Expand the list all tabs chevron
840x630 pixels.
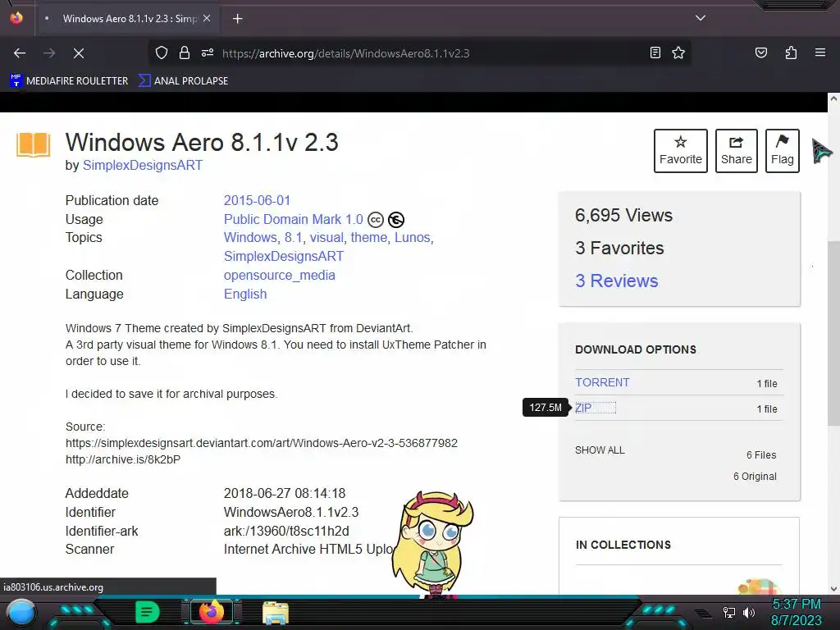click(x=701, y=18)
